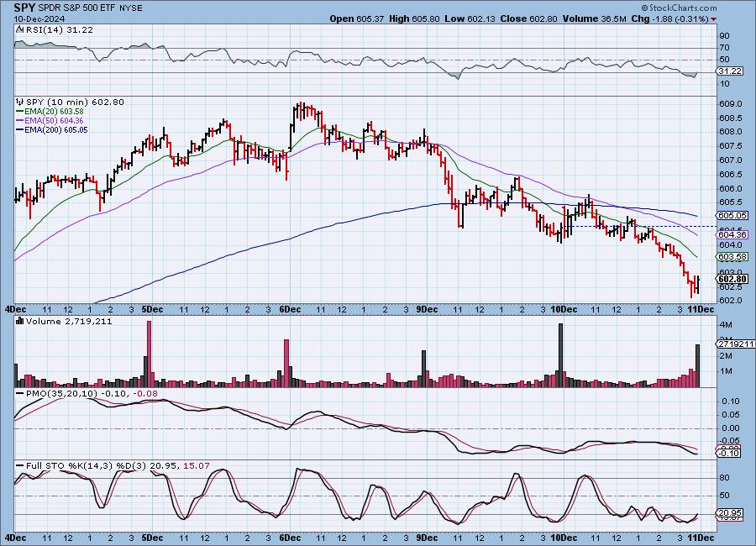The width and height of the screenshot is (756, 546).
Task: Click the NYSE exchange label
Action: (130, 8)
